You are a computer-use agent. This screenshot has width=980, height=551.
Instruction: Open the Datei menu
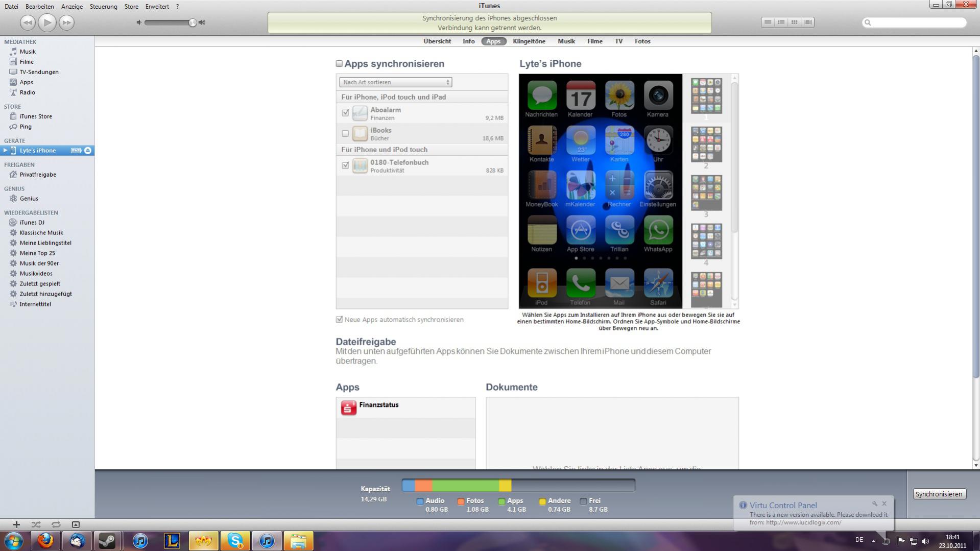point(11,7)
